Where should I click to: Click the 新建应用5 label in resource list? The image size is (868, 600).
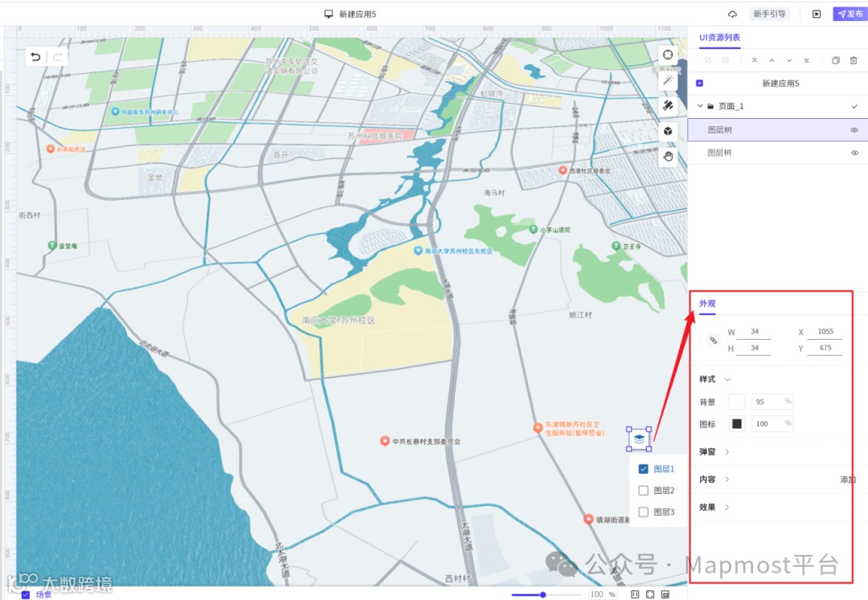tap(780, 83)
